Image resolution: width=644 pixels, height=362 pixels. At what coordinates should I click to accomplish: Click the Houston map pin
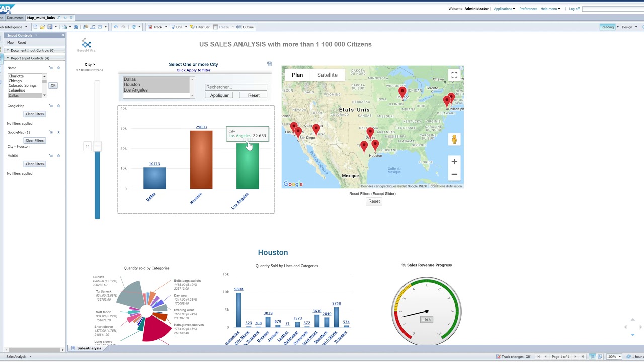(375, 145)
